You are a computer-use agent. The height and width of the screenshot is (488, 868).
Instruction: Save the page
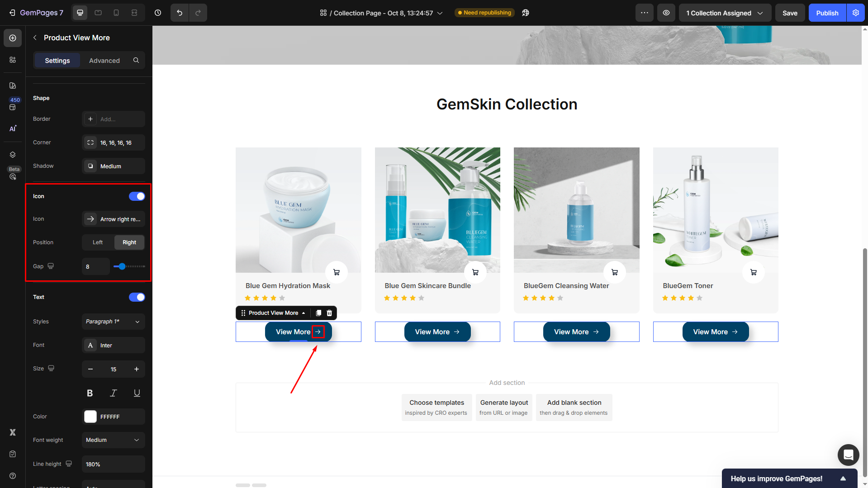point(790,13)
